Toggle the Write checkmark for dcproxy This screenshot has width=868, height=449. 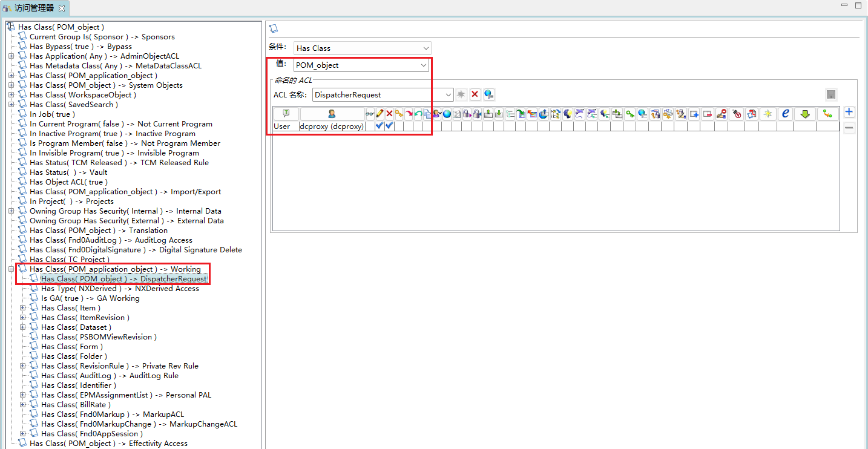pos(380,126)
